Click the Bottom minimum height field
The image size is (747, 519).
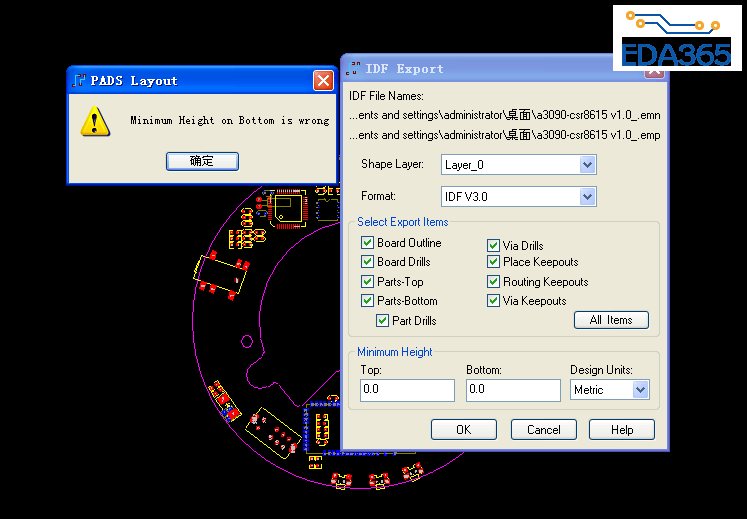[x=513, y=390]
